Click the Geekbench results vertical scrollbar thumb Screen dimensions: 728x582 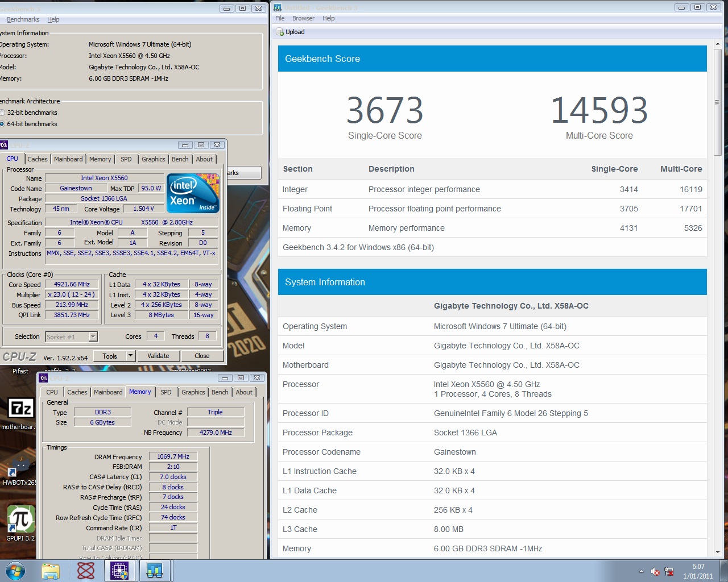pyautogui.click(x=718, y=102)
